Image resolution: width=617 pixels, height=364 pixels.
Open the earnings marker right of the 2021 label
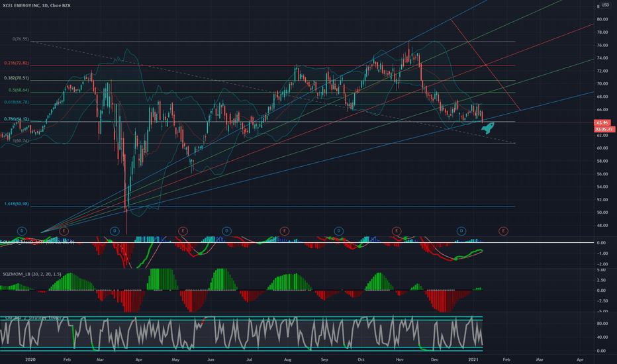tap(503, 231)
